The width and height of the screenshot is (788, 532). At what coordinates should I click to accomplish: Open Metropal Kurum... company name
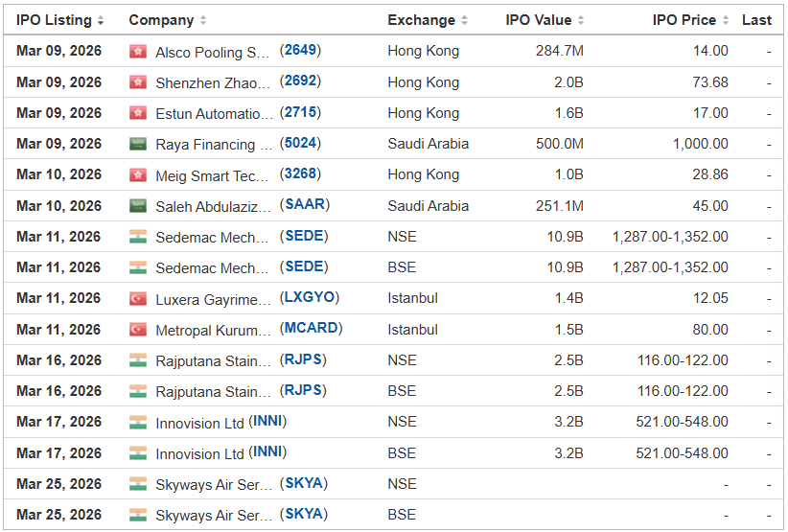213,331
